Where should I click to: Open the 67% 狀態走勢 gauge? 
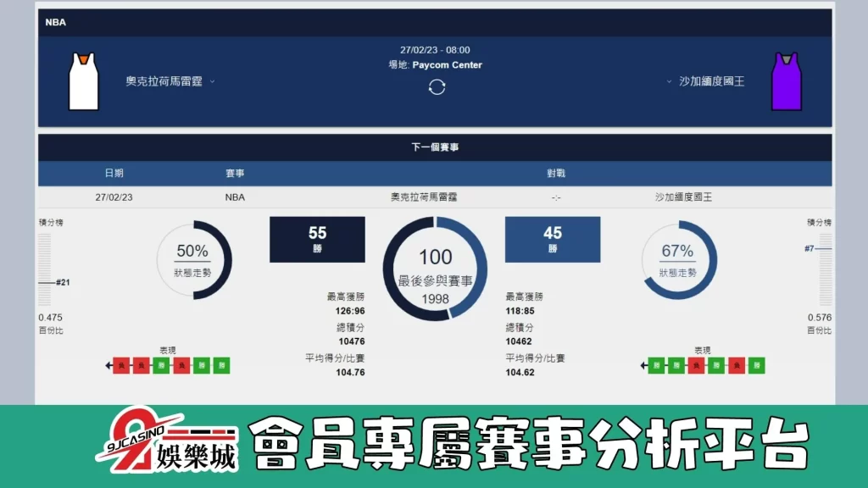coord(676,260)
